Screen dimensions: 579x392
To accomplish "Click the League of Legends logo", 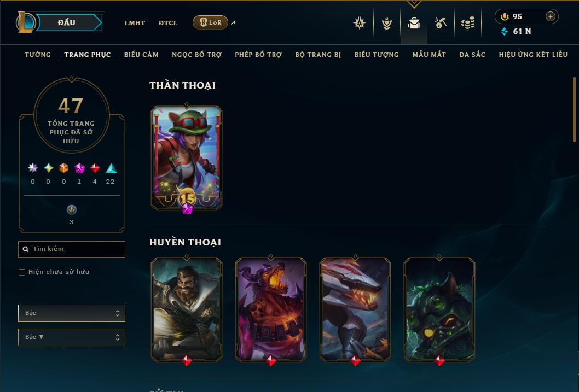I will click(x=25, y=22).
